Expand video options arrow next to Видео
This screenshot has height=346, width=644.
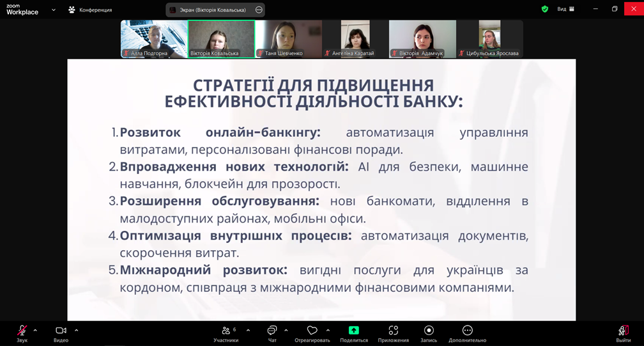[x=76, y=331]
